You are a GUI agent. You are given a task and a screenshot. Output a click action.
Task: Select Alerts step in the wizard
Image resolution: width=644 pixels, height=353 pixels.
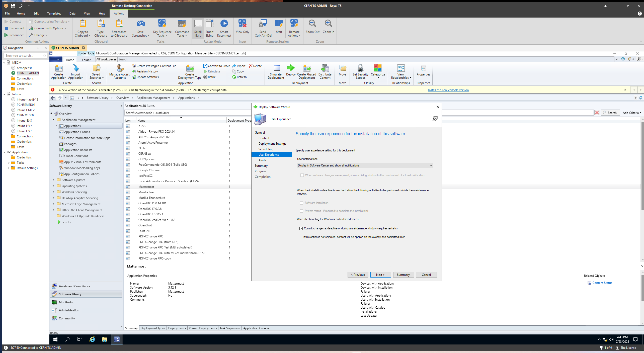[x=262, y=160]
